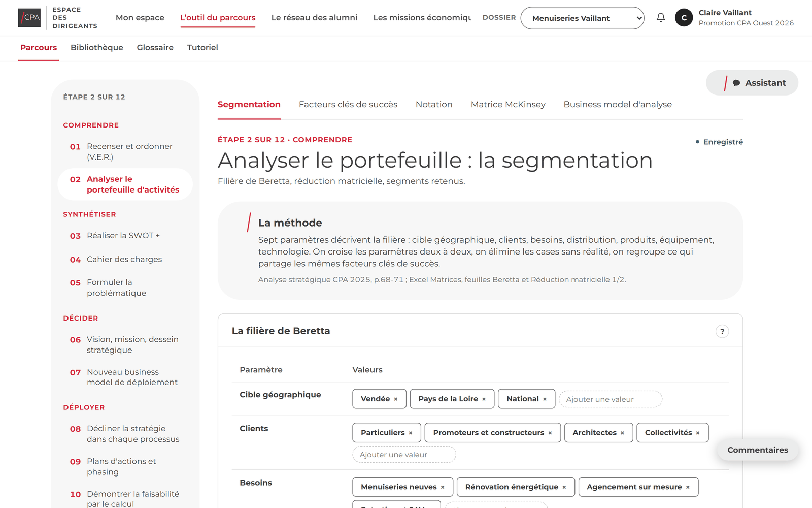Remove the Pays de la Loire tag
Image resolution: width=812 pixels, height=508 pixels.
(x=484, y=399)
